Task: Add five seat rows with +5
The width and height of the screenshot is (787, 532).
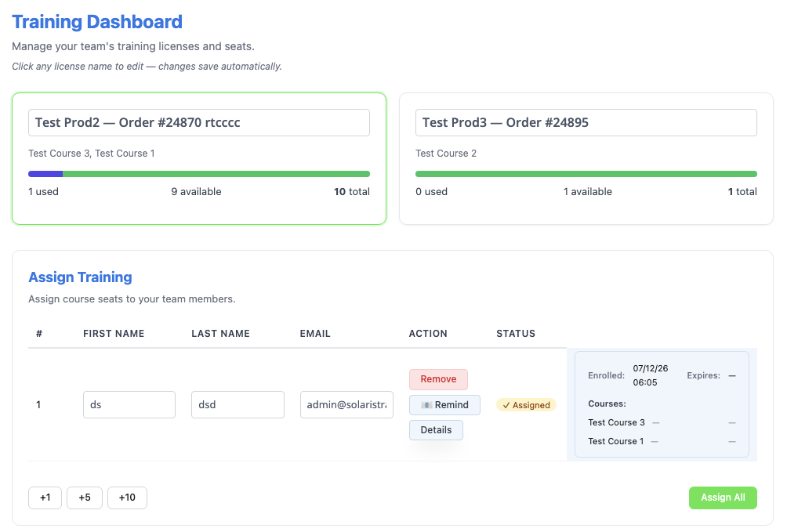Action: [85, 498]
